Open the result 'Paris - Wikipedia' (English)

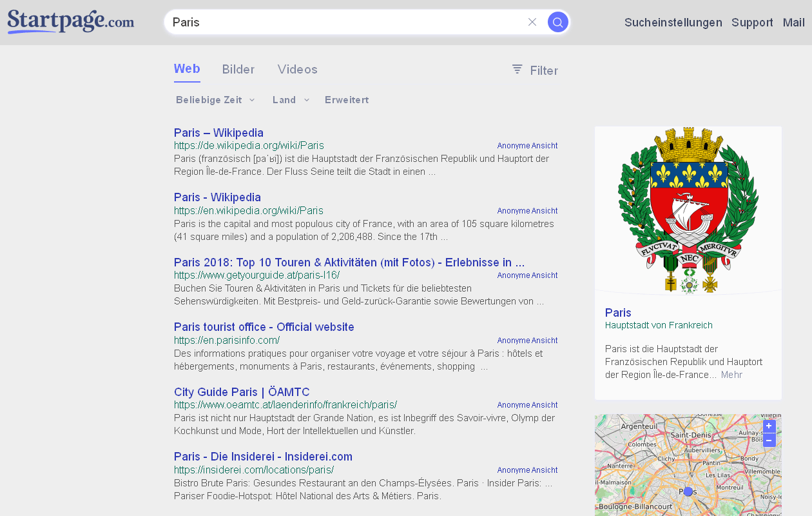[217, 197]
